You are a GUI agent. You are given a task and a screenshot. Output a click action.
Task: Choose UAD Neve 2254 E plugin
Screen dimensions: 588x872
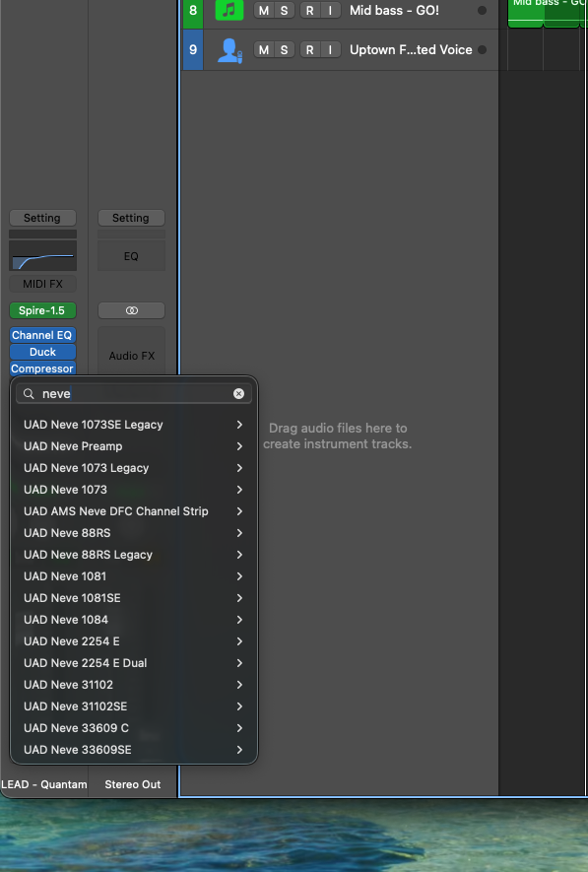coord(133,641)
